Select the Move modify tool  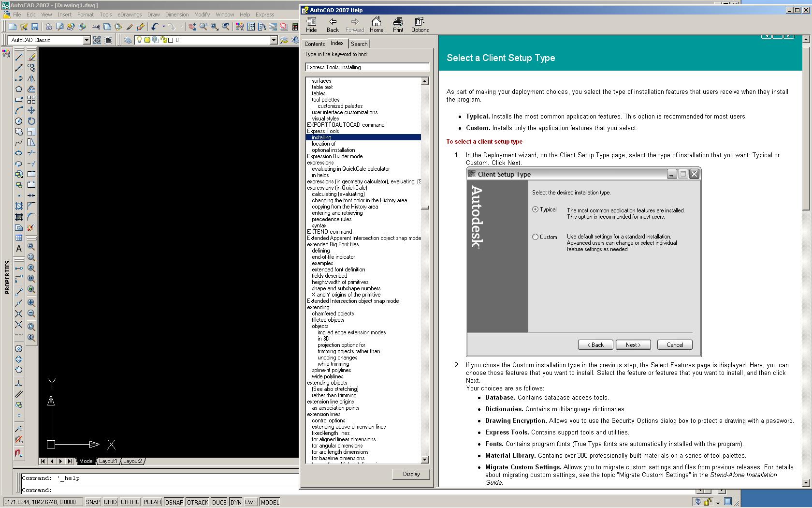31,110
